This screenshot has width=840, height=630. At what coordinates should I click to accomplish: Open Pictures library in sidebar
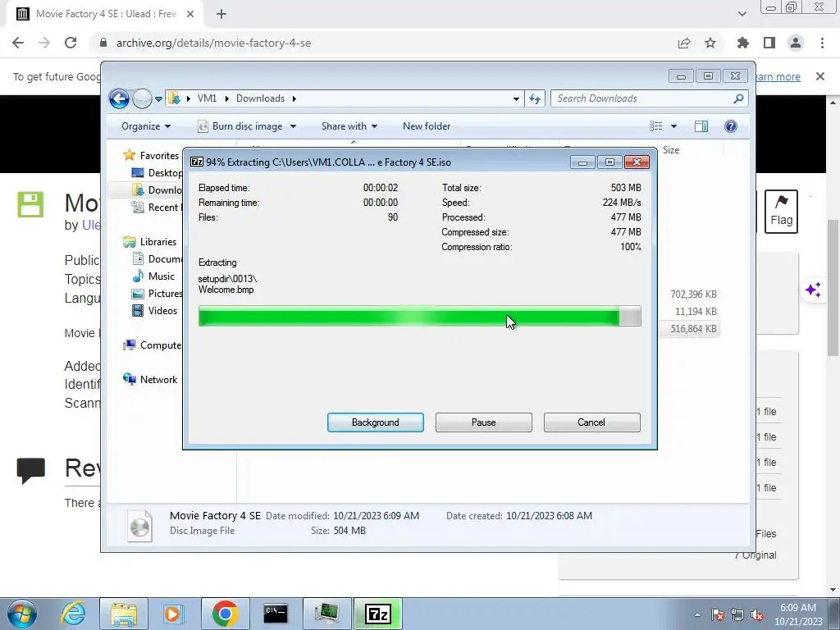[x=165, y=293]
